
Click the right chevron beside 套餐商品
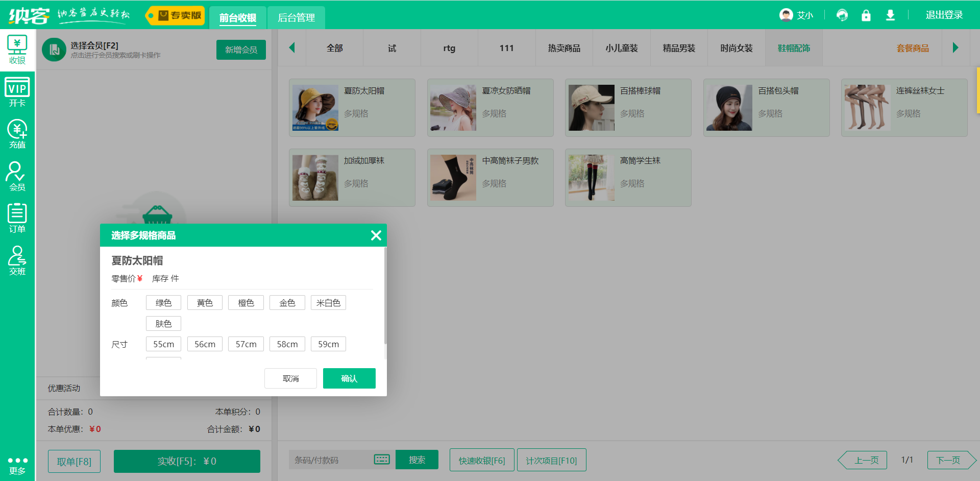coord(956,47)
